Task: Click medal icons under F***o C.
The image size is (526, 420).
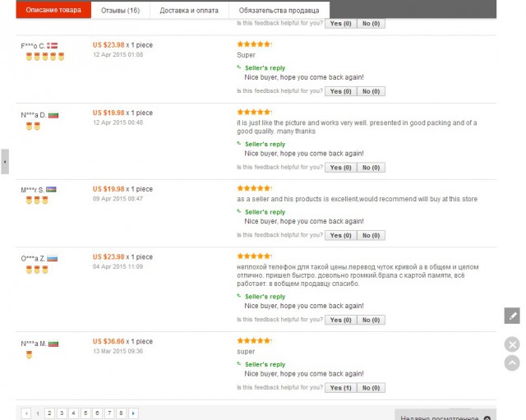Action: (x=45, y=57)
